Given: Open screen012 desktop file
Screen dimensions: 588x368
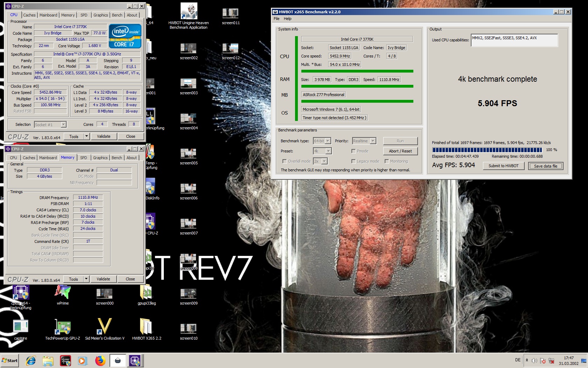Looking at the screenshot, I should pyautogui.click(x=231, y=51).
